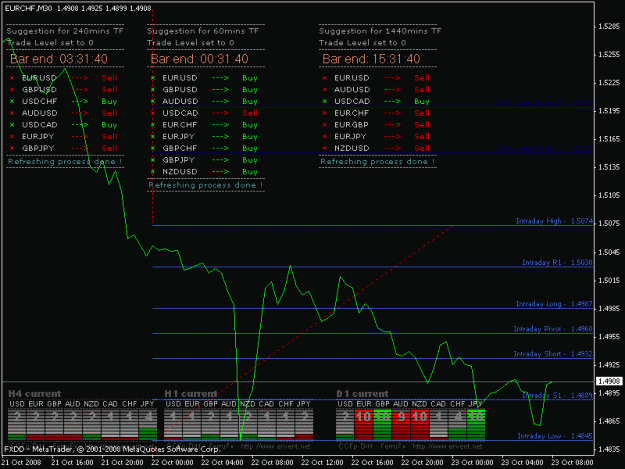The height and width of the screenshot is (469, 625).
Task: Click 'Refreshing process done !' under 1440mins panel
Action: [x=377, y=162]
